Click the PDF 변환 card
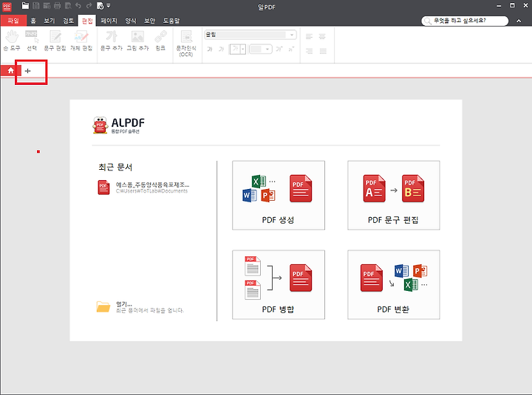 point(394,285)
